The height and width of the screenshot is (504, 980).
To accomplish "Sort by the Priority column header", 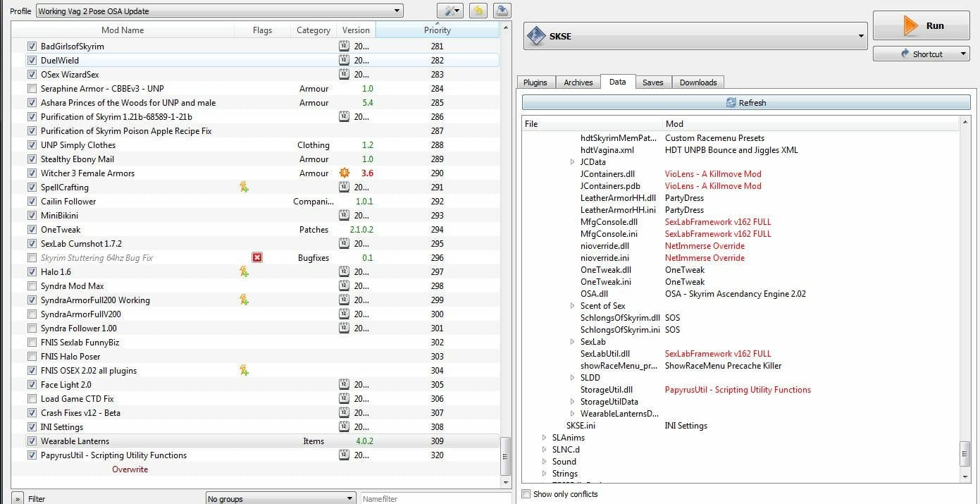I will pyautogui.click(x=438, y=30).
